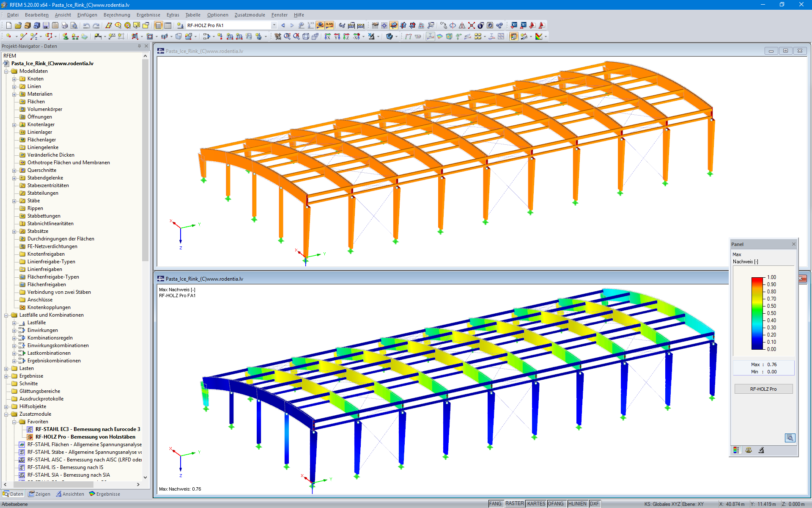Image resolution: width=812 pixels, height=508 pixels.
Task: Open the Berechnung menu
Action: 117,15
